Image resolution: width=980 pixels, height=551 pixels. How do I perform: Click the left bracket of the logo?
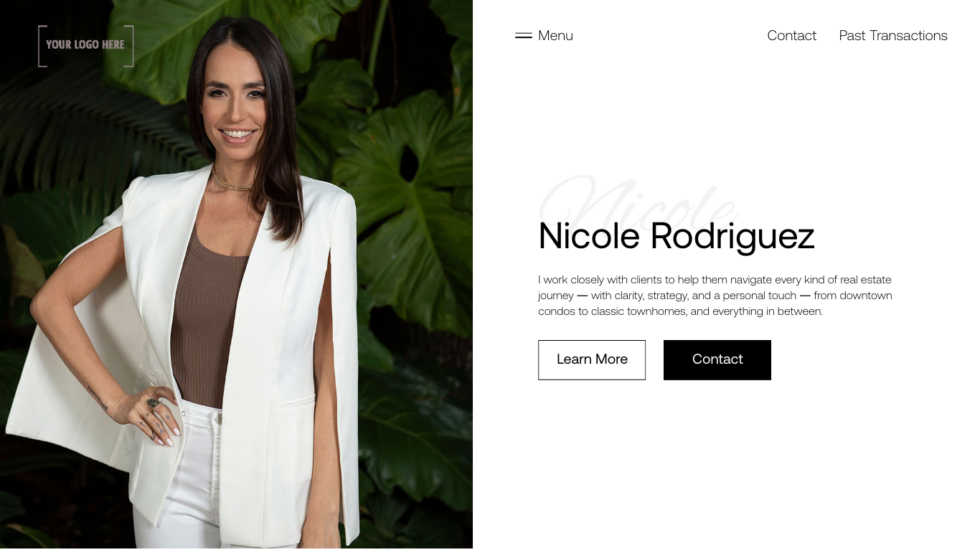(42, 46)
